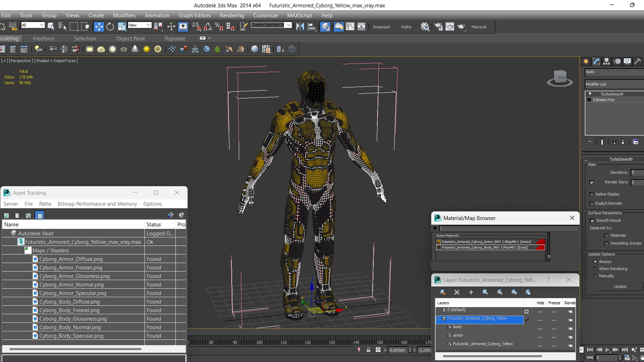Select Futuristic_Armored_Cyborg_Armor_MAT material
The width and height of the screenshot is (644, 362).
click(x=490, y=242)
